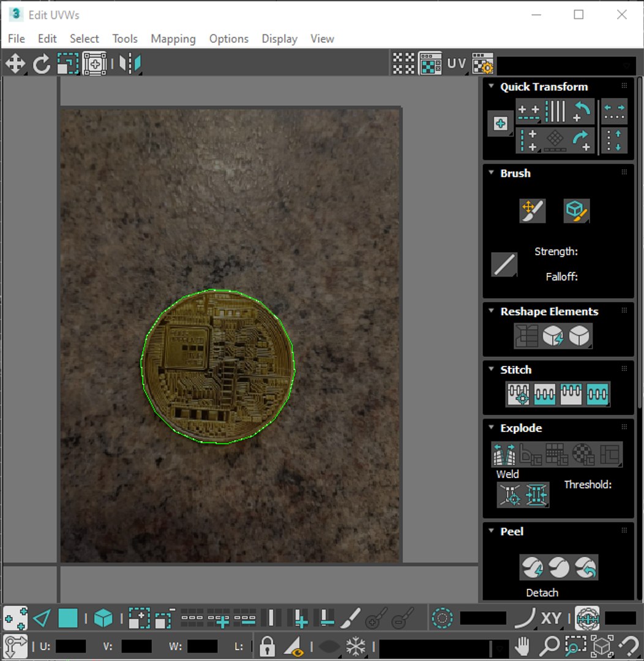Click the Mirror selection icon

[x=130, y=64]
